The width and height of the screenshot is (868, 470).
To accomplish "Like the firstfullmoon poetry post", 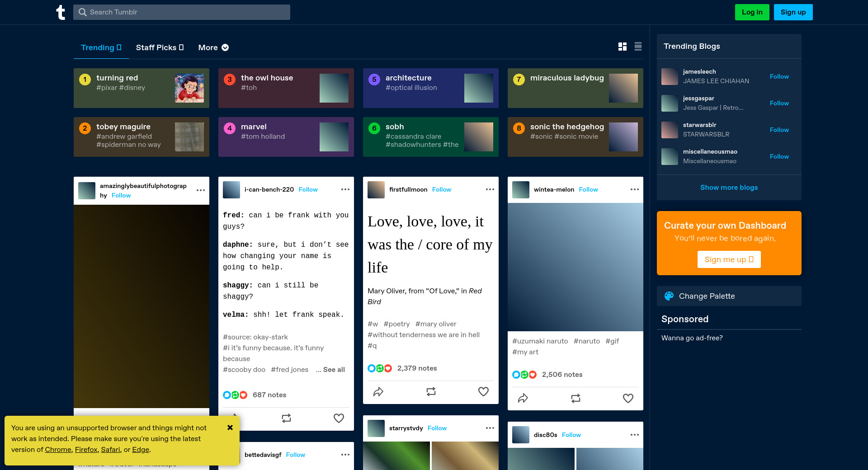I will pyautogui.click(x=483, y=392).
